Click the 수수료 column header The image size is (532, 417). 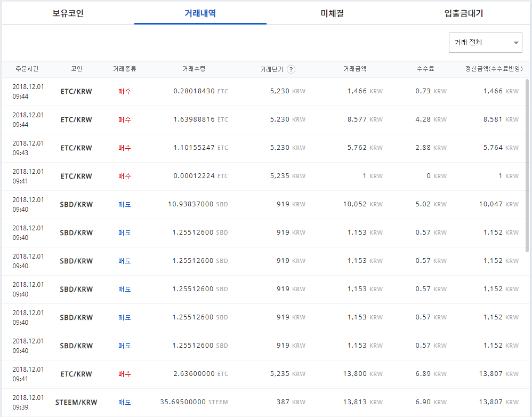pos(425,69)
